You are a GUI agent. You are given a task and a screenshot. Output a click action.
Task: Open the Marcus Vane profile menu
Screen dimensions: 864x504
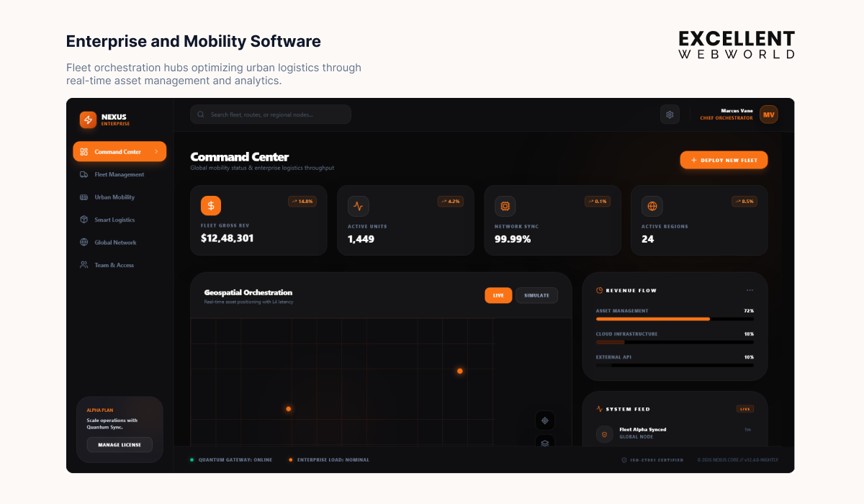(x=768, y=114)
